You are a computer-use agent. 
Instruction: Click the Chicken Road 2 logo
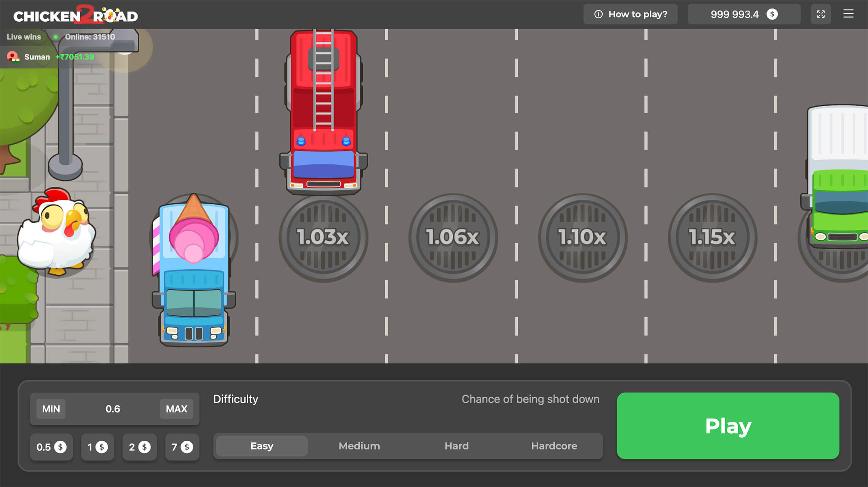coord(76,15)
